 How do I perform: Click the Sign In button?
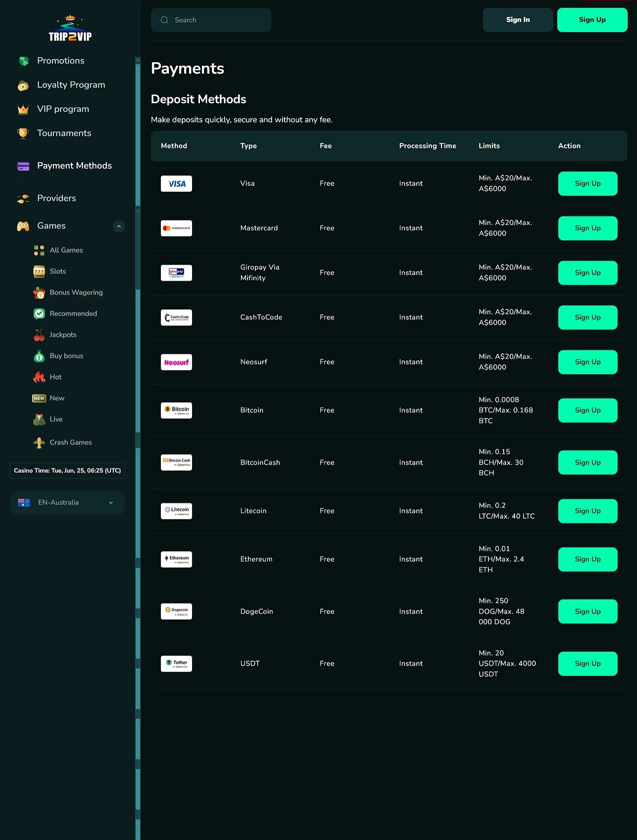coord(518,20)
